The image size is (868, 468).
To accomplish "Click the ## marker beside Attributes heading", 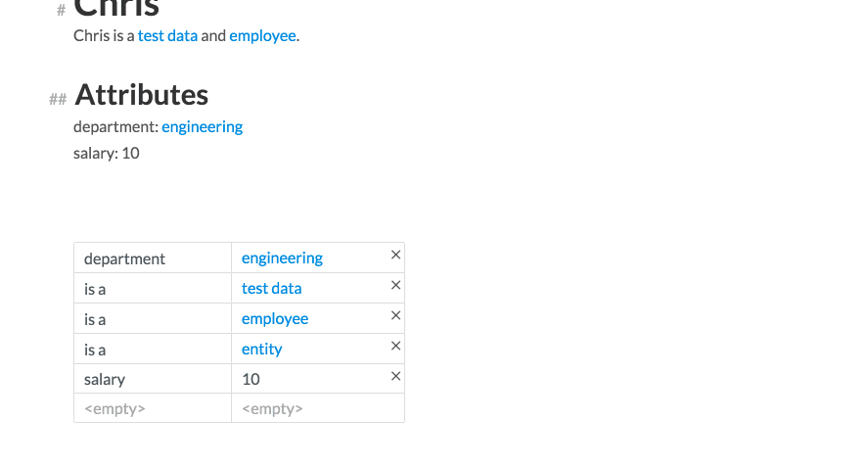I will point(58,99).
